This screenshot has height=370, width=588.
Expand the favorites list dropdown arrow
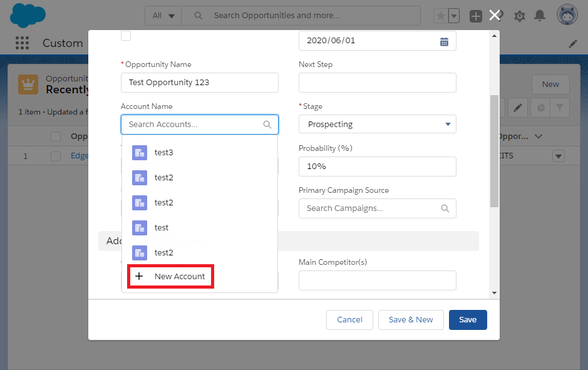pyautogui.click(x=454, y=16)
